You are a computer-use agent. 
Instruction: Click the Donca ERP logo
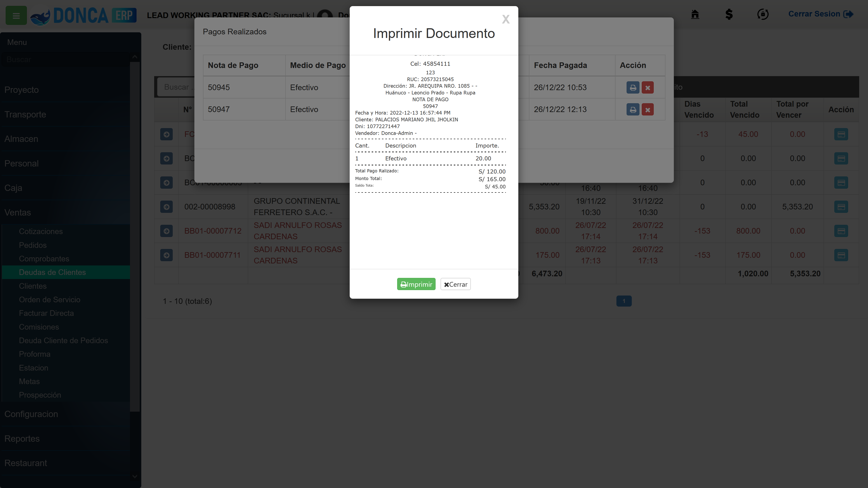pyautogui.click(x=84, y=16)
